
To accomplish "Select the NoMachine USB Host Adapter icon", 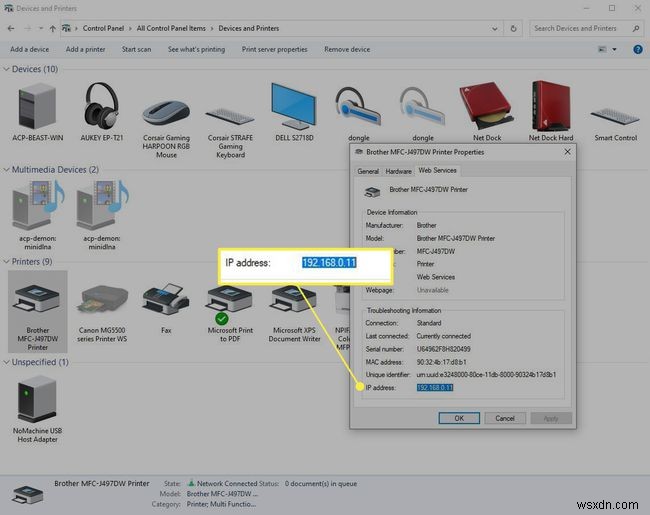I will tap(36, 399).
